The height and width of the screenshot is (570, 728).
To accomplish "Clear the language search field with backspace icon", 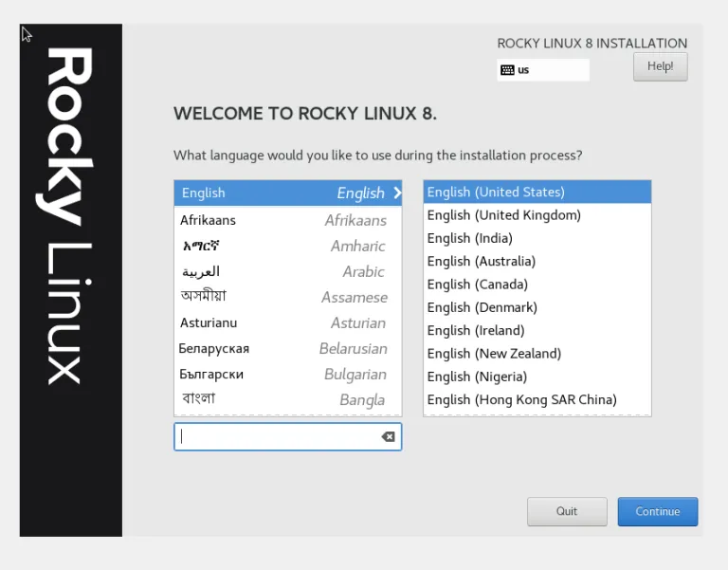I will (x=388, y=436).
